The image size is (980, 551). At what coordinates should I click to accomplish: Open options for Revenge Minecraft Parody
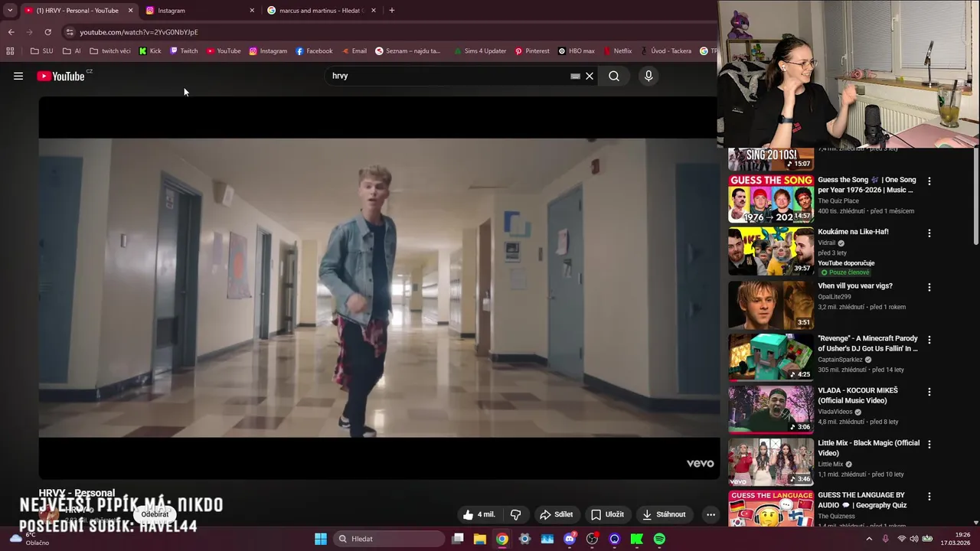(x=929, y=339)
